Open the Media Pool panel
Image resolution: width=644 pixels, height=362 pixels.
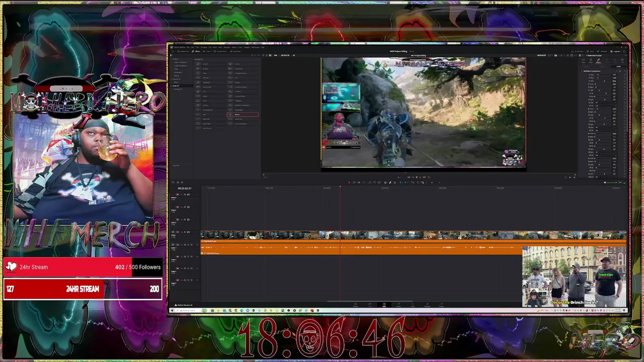(x=183, y=51)
